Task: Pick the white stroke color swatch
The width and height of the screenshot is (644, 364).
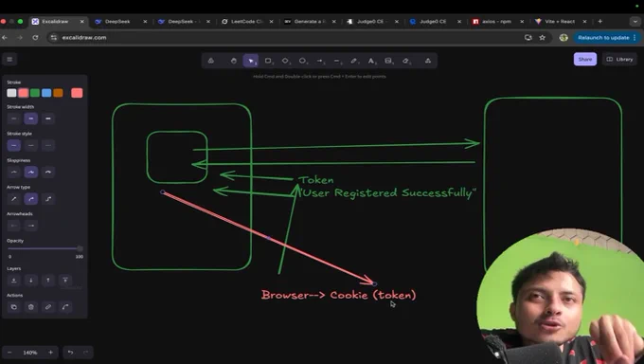Action: tap(11, 93)
